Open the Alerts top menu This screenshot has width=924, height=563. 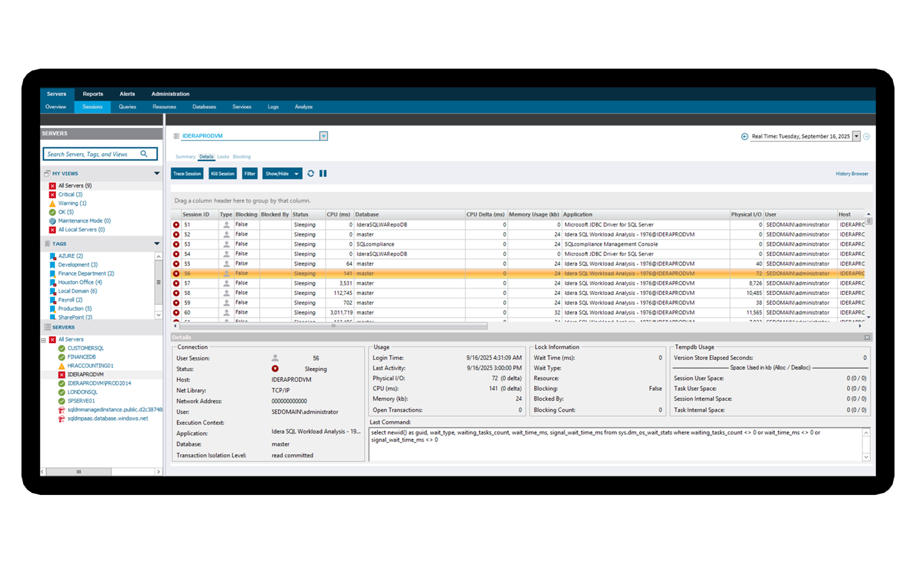click(x=127, y=94)
